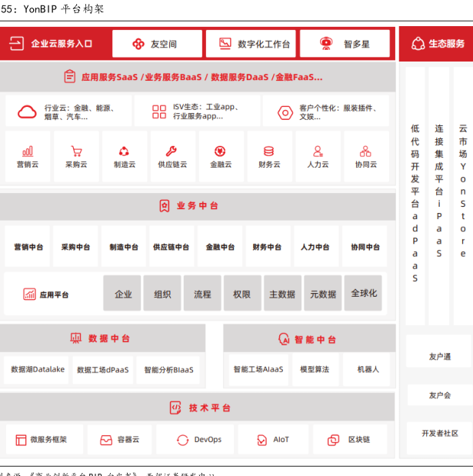Click the 流程 gray box
Image resolution: width=473 pixels, height=476 pixels.
coord(202,293)
